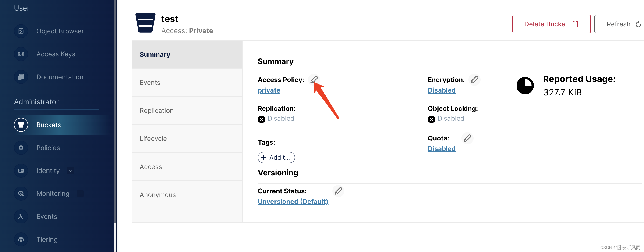The height and width of the screenshot is (252, 644).
Task: Switch to the Replication tab
Action: click(x=156, y=110)
